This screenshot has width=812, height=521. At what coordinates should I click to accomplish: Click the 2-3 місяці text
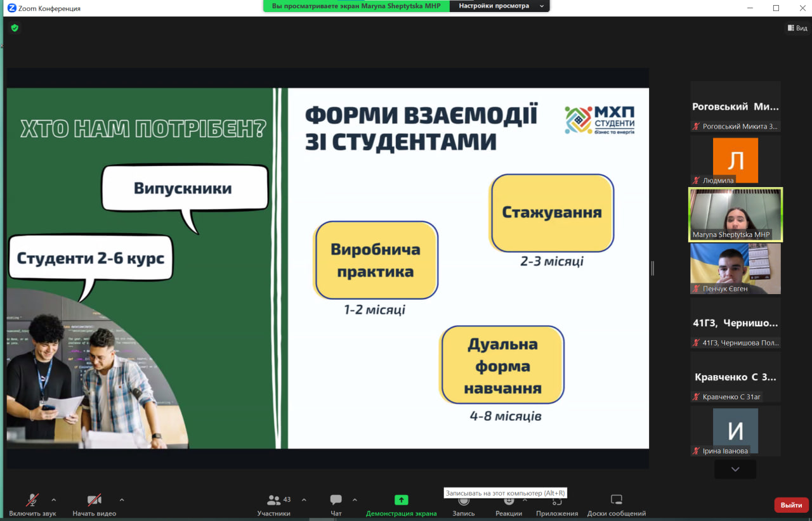tap(552, 261)
